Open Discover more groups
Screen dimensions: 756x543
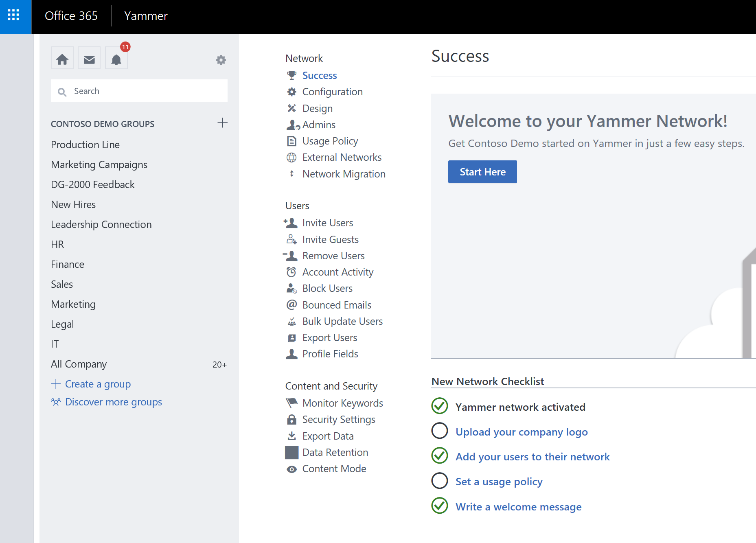point(113,402)
